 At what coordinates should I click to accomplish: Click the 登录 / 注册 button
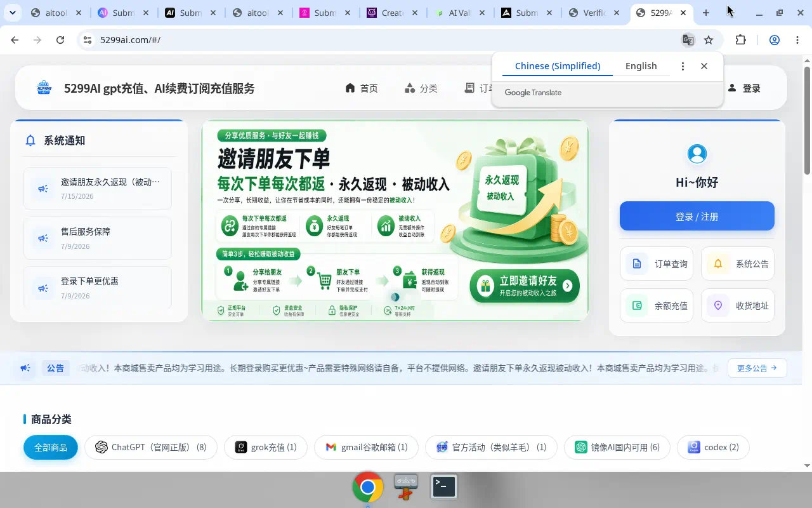tap(697, 217)
